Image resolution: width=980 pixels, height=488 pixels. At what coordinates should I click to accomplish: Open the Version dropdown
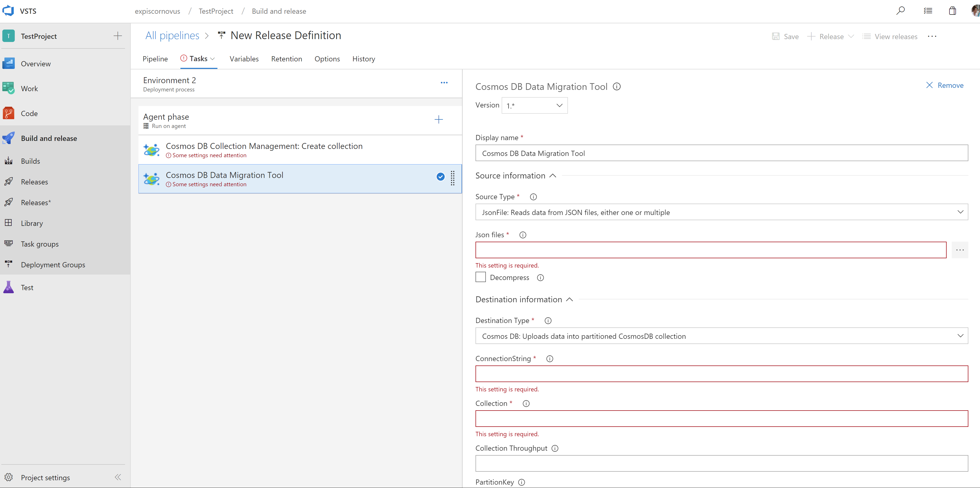pyautogui.click(x=535, y=105)
